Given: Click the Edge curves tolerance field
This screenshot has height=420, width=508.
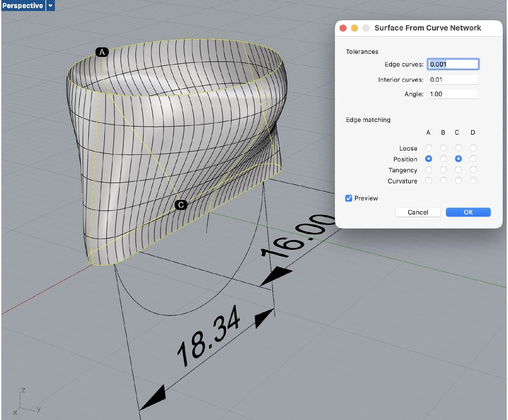Looking at the screenshot, I should coord(453,64).
